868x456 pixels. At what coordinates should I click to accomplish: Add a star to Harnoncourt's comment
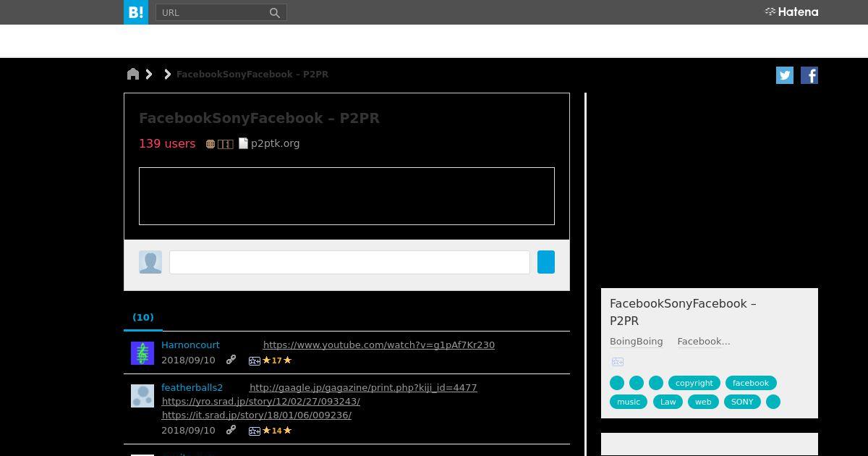[x=255, y=360]
